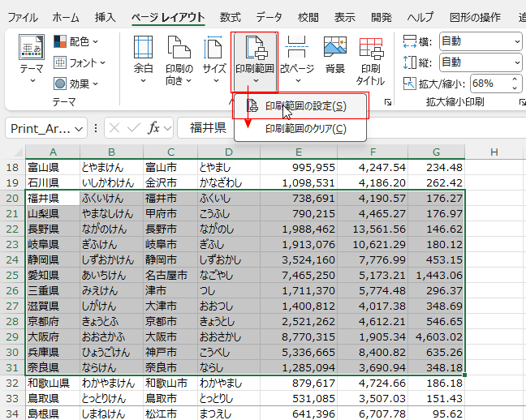Click the fx insert function icon
The image size is (526, 420).
click(x=153, y=128)
